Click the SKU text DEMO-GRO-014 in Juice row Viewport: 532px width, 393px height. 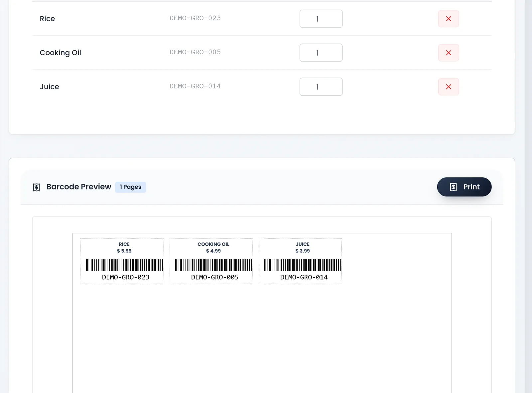click(195, 86)
